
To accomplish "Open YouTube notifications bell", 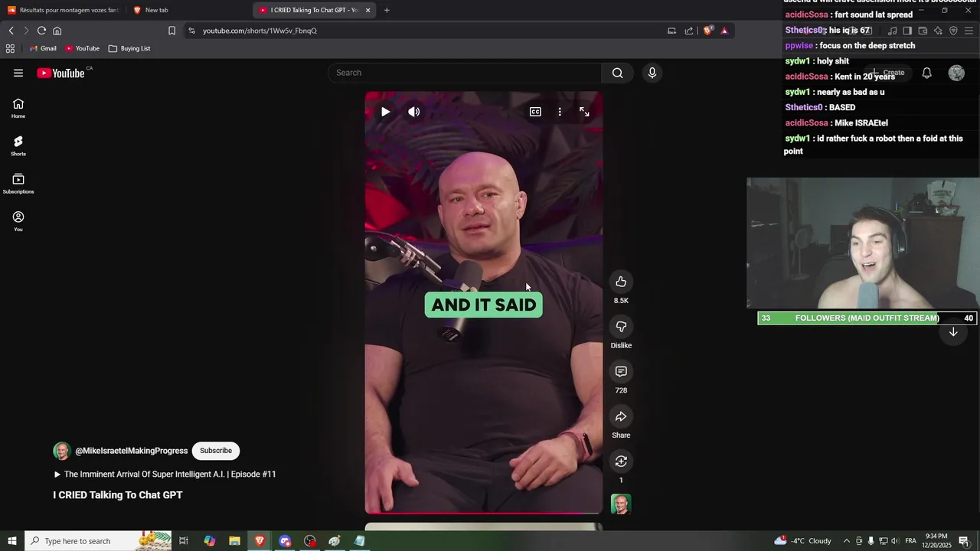I will coord(926,73).
